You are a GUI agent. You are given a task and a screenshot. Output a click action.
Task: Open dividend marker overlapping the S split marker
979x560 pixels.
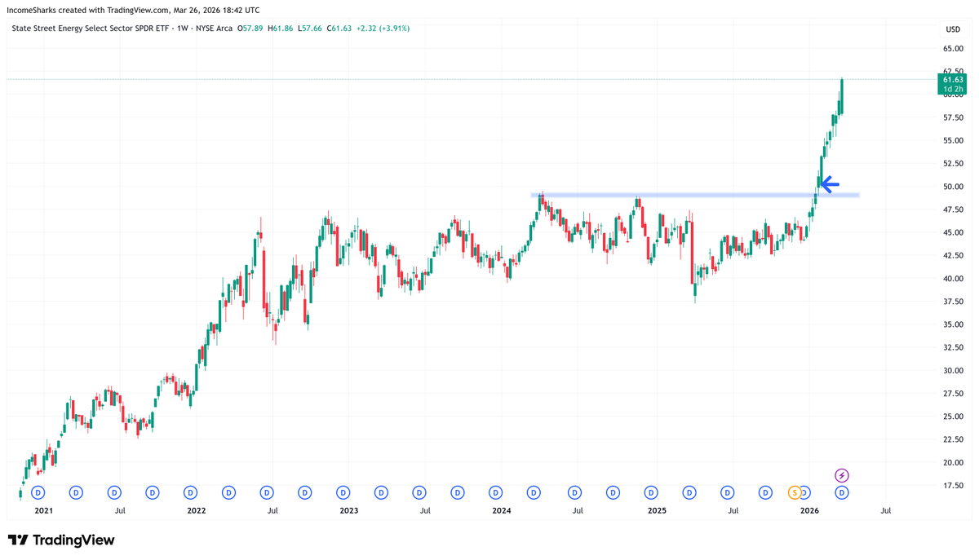[x=805, y=492]
